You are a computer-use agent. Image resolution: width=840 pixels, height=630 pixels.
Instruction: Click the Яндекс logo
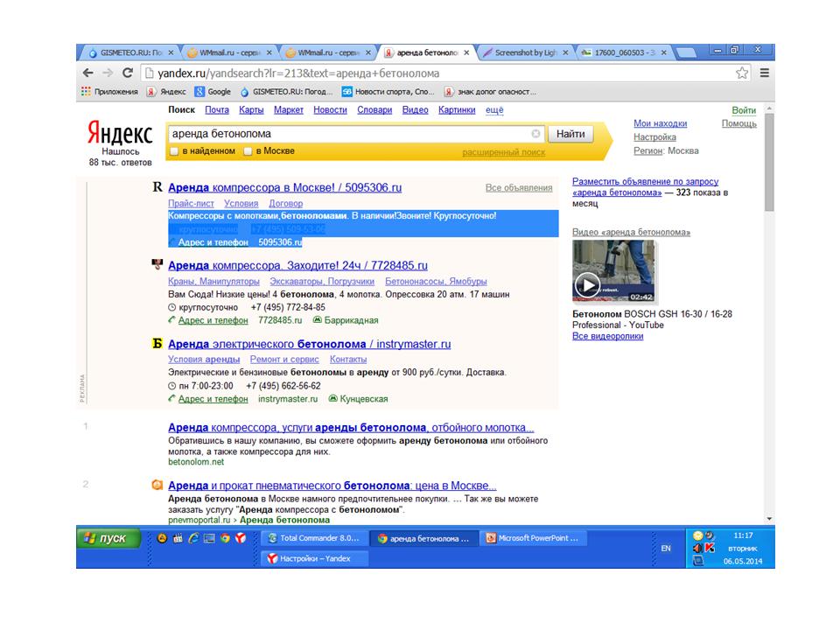pyautogui.click(x=120, y=133)
